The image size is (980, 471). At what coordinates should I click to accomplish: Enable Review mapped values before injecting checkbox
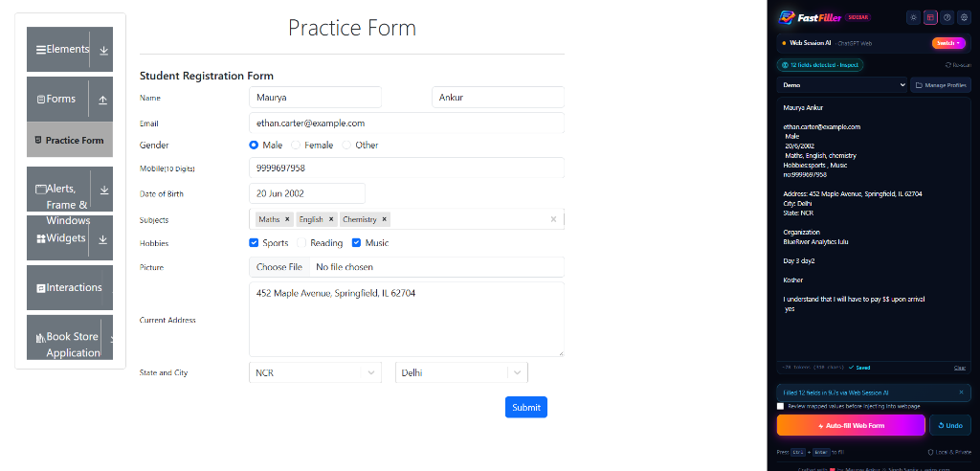click(x=781, y=406)
